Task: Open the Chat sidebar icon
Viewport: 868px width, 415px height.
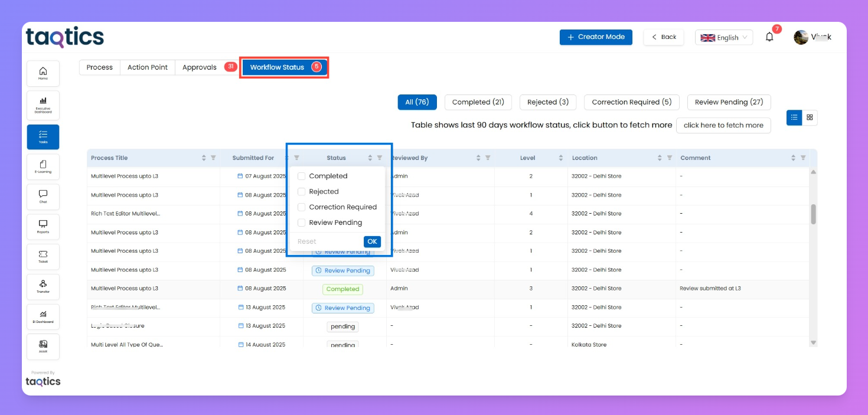Action: point(43,197)
